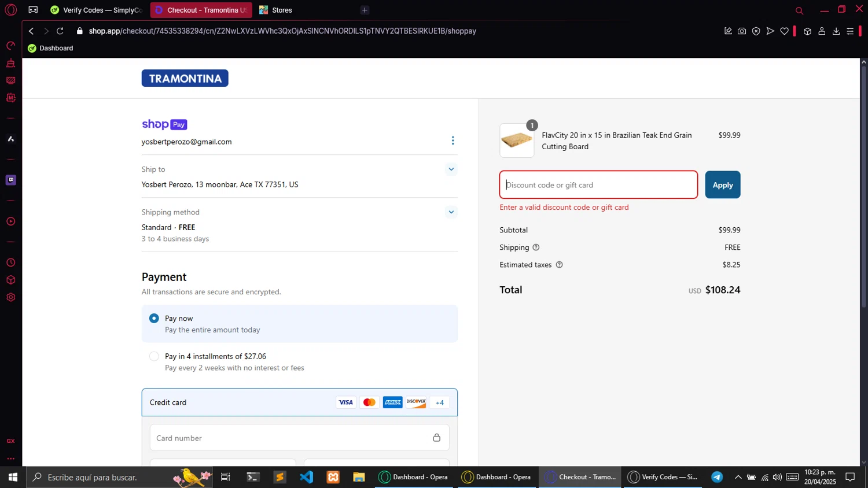The width and height of the screenshot is (868, 488).
Task: Click the Total amount $108.24
Action: [x=723, y=290]
